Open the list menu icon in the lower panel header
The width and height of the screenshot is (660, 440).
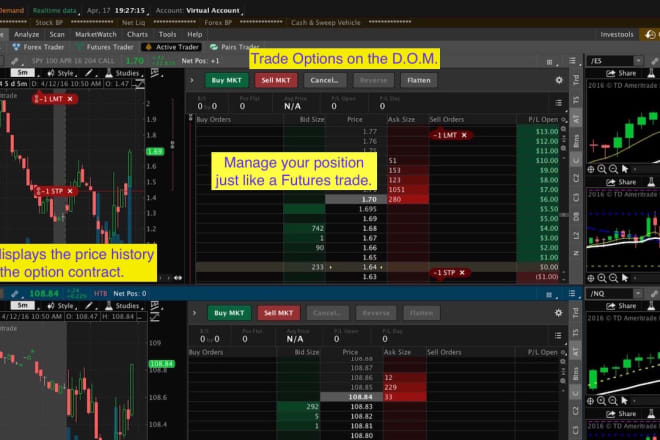coord(572,293)
